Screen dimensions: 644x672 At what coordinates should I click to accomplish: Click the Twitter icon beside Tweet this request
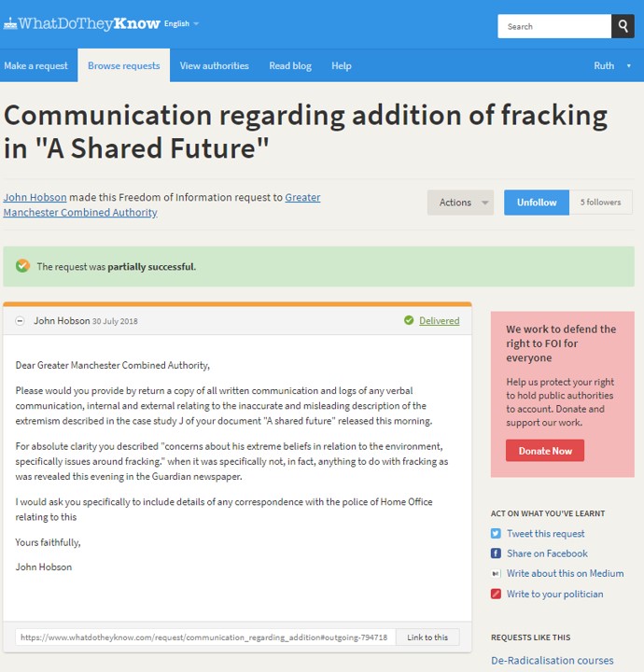(x=496, y=534)
